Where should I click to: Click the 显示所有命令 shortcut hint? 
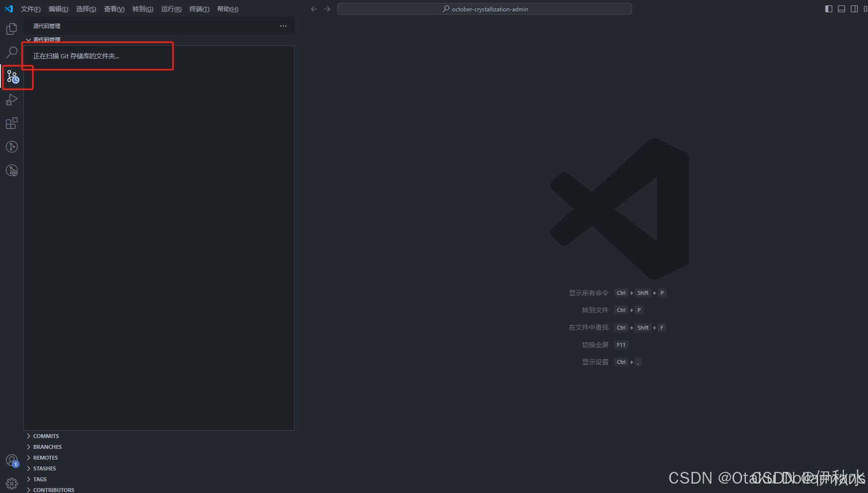[588, 293]
